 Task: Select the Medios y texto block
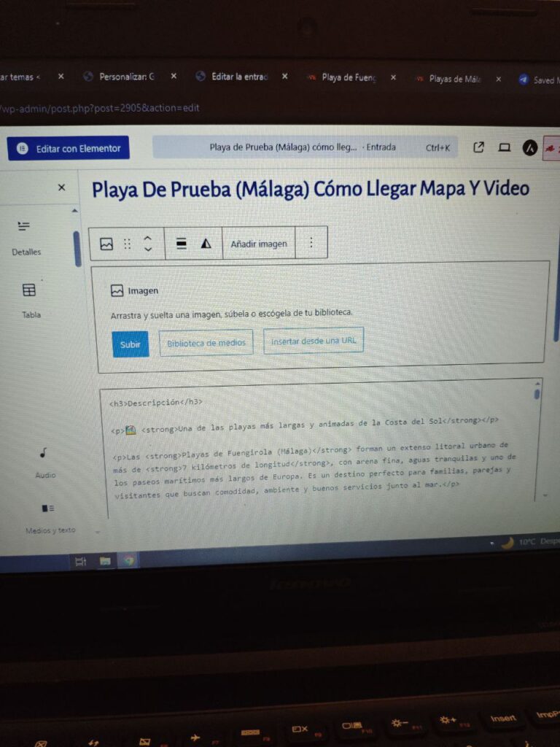(50, 519)
